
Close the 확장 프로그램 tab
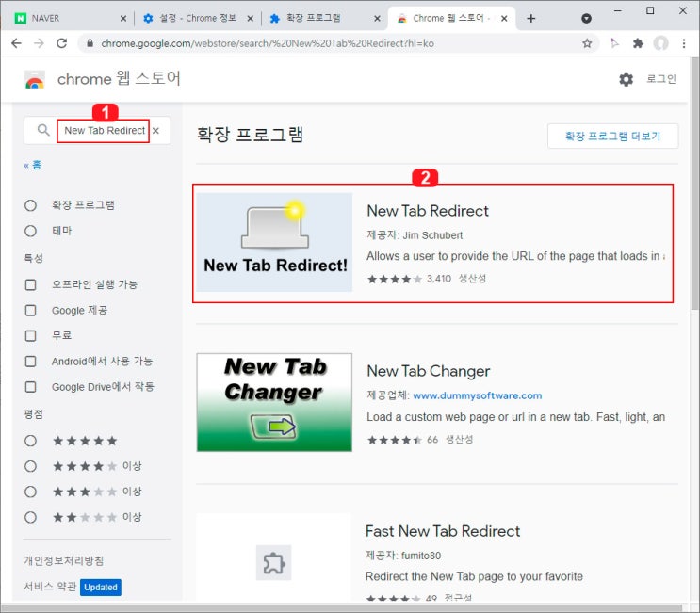[x=377, y=18]
